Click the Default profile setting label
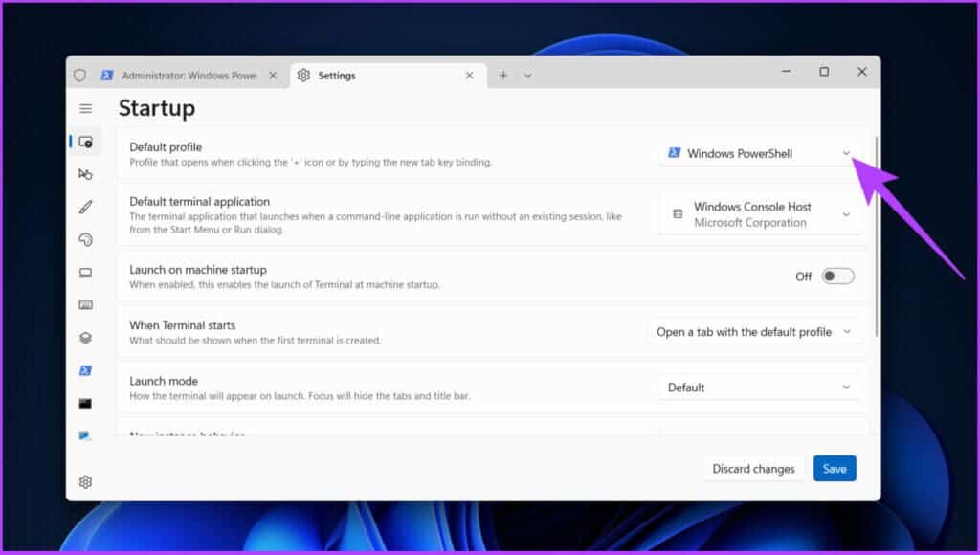980x555 pixels. [166, 146]
